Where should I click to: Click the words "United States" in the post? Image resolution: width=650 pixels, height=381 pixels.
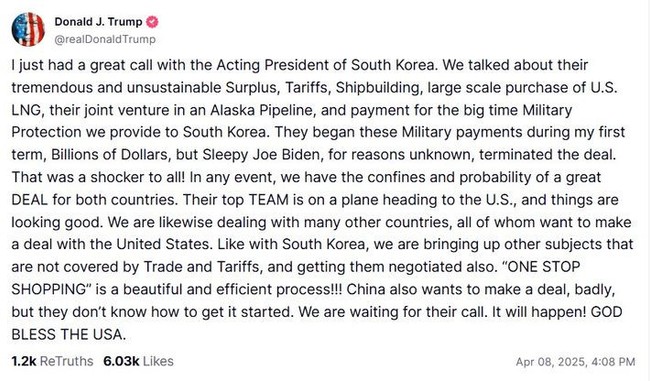pyautogui.click(x=163, y=245)
